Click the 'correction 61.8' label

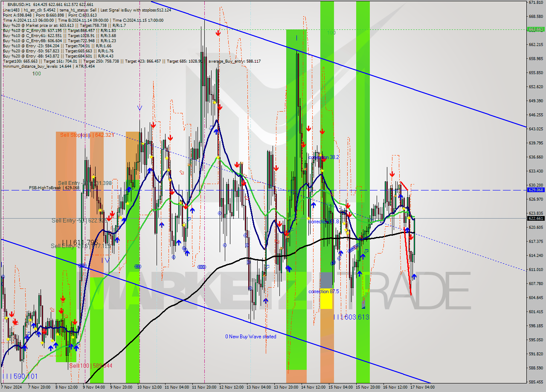click(x=324, y=222)
